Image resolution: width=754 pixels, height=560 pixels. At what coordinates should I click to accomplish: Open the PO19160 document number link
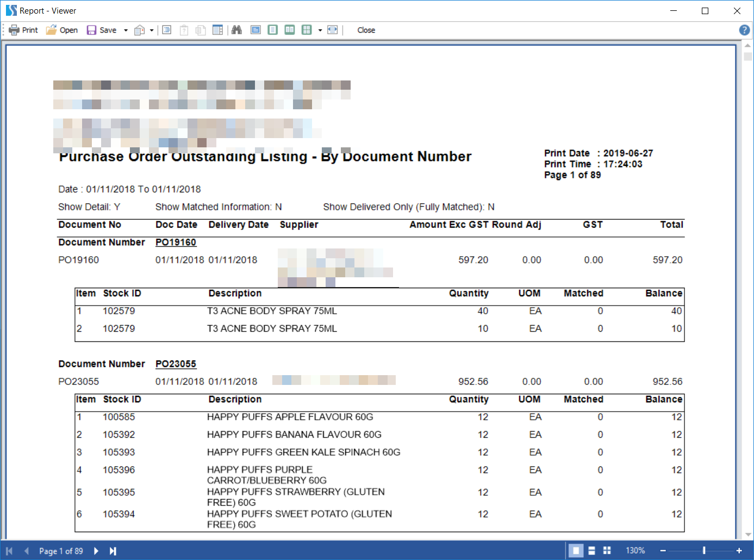(176, 242)
